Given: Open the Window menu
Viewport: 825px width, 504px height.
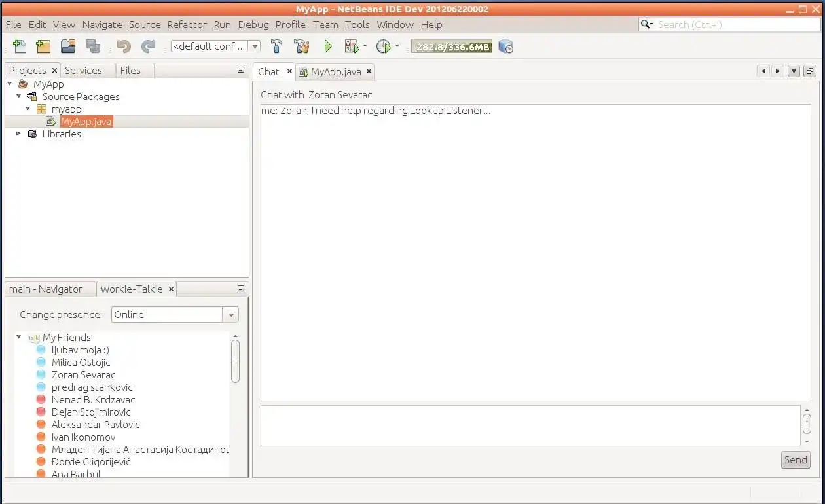Looking at the screenshot, I should point(395,24).
